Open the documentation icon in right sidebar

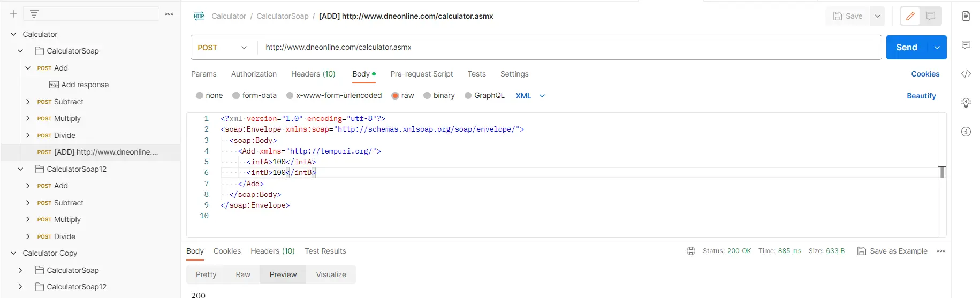(x=966, y=16)
